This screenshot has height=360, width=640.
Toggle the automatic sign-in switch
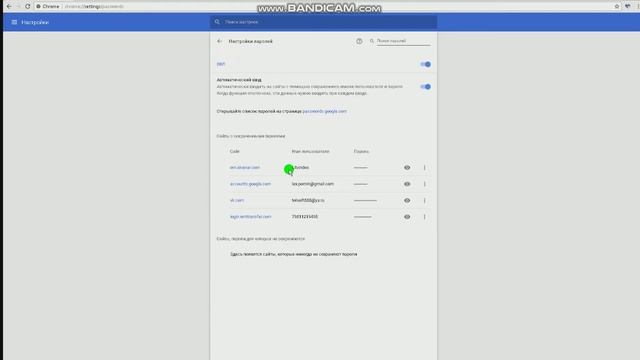425,87
